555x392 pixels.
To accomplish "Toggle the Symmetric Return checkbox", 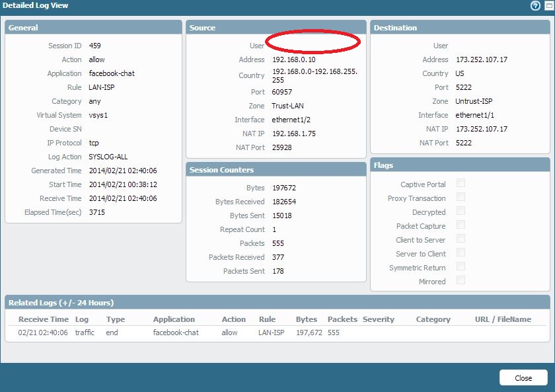I will click(x=461, y=266).
